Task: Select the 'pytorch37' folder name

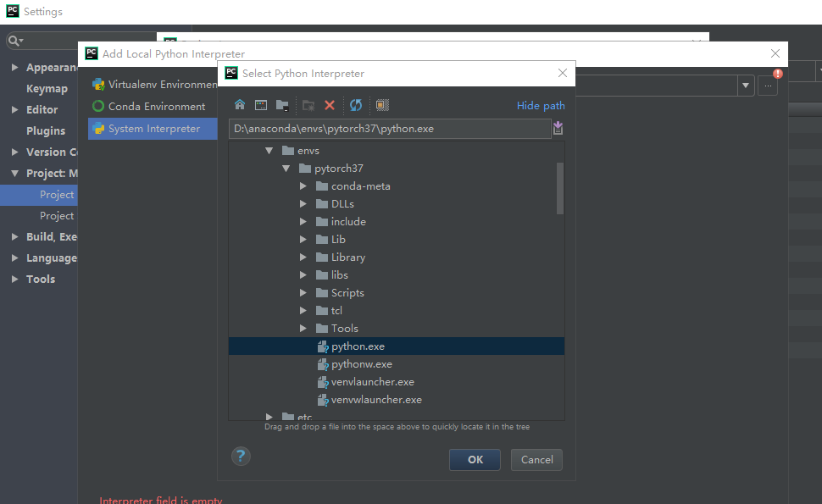Action: 339,169
